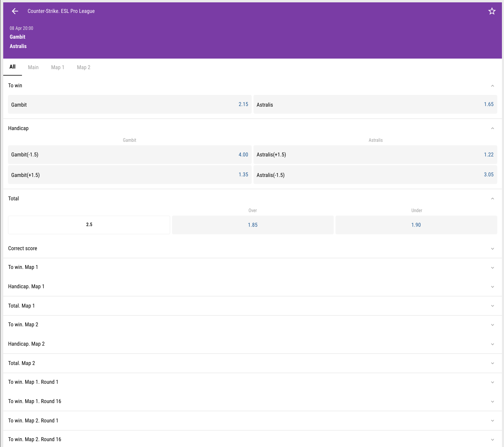Expand To win. Map 2. Round 16
504x447 pixels.
252,439
